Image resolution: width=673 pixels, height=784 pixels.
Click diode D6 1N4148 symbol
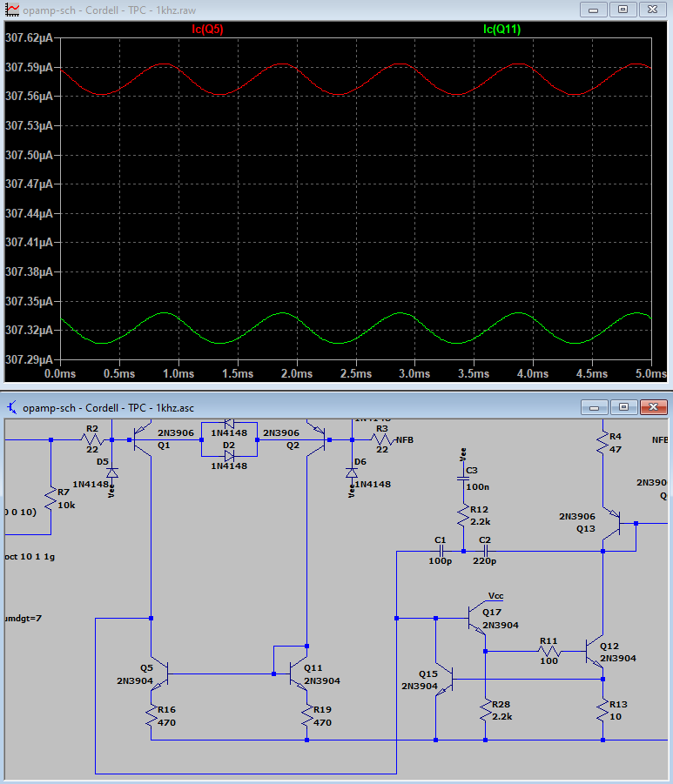tap(352, 472)
